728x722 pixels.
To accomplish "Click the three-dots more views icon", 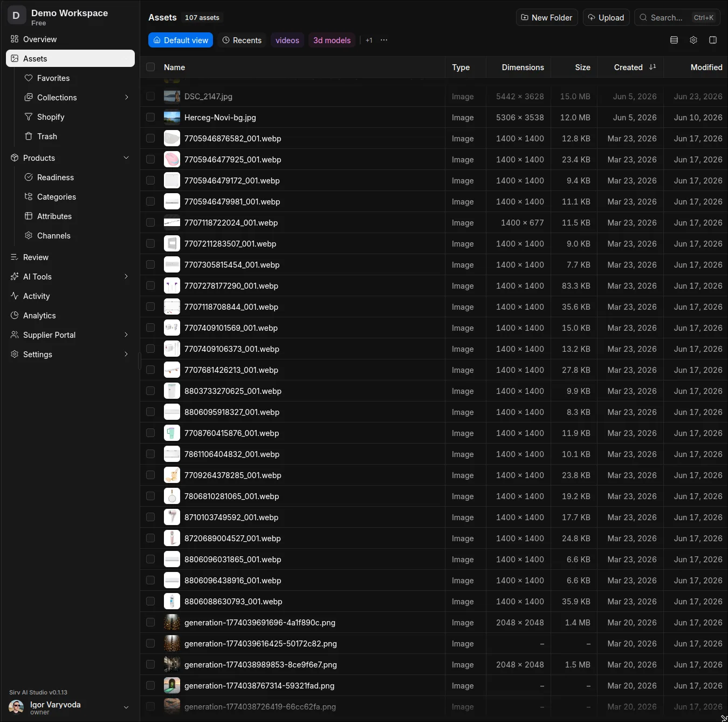I will tap(384, 40).
